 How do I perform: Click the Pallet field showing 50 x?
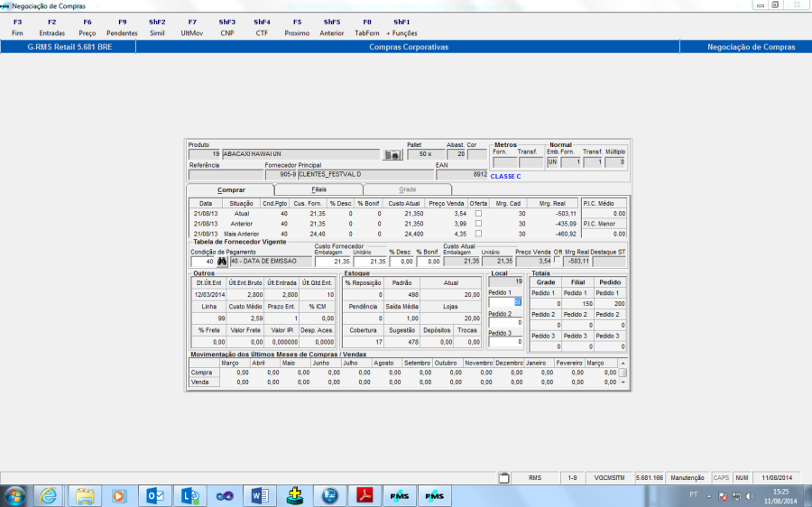point(426,154)
